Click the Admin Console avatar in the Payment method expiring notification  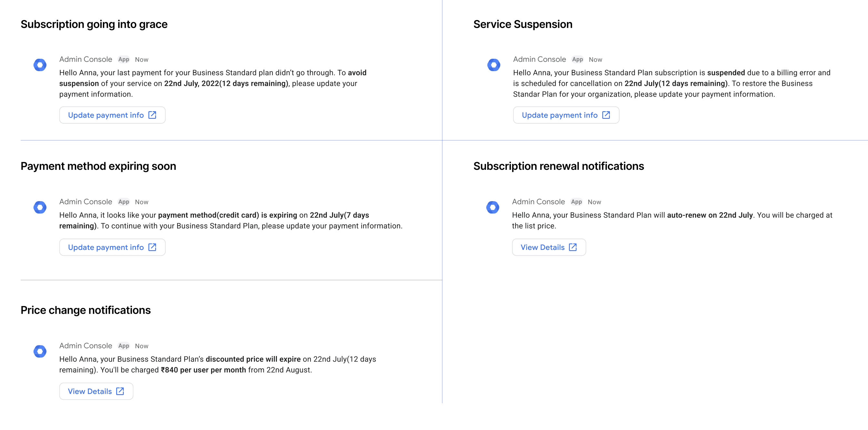pos(40,207)
